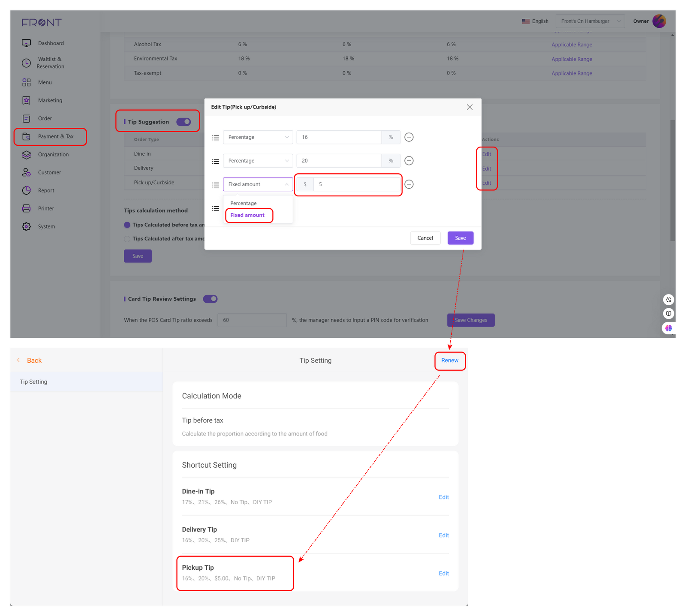Open the Marketing section icon
Screen dimensions: 686x616
(26, 100)
